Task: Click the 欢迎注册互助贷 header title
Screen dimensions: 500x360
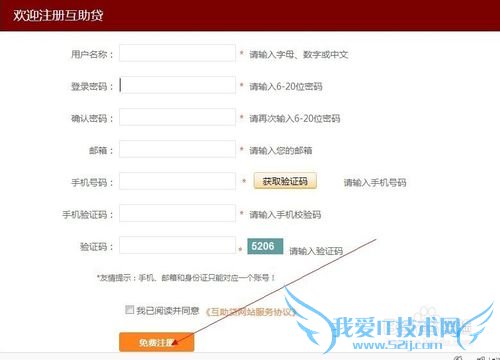Action: click(58, 15)
